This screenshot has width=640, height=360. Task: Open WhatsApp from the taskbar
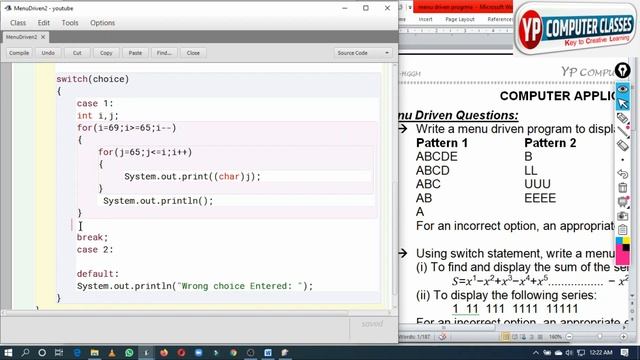click(x=129, y=352)
